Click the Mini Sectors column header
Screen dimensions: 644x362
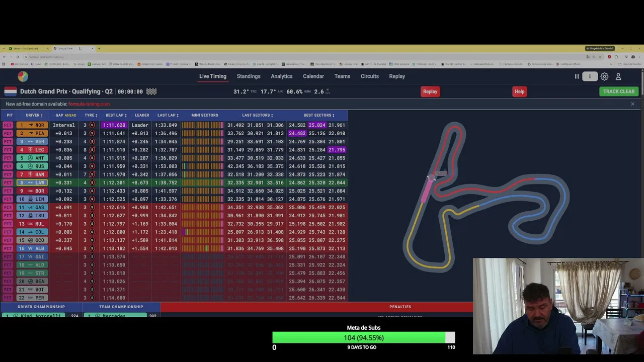pos(205,115)
